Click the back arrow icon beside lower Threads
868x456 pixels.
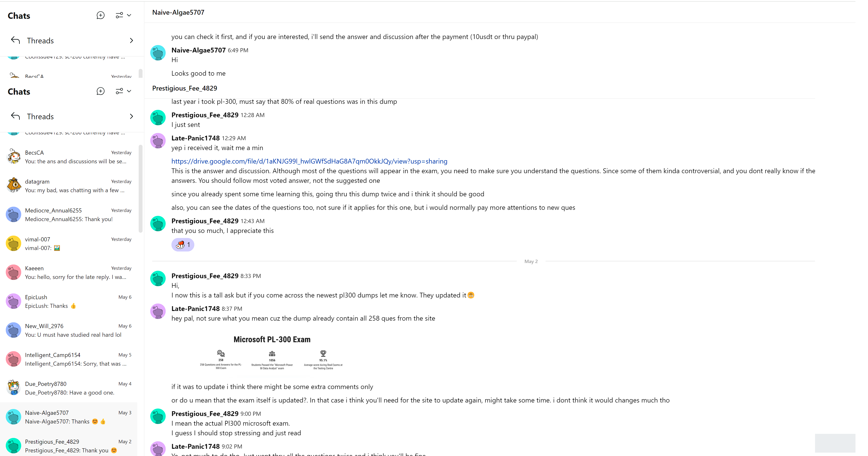pos(15,116)
